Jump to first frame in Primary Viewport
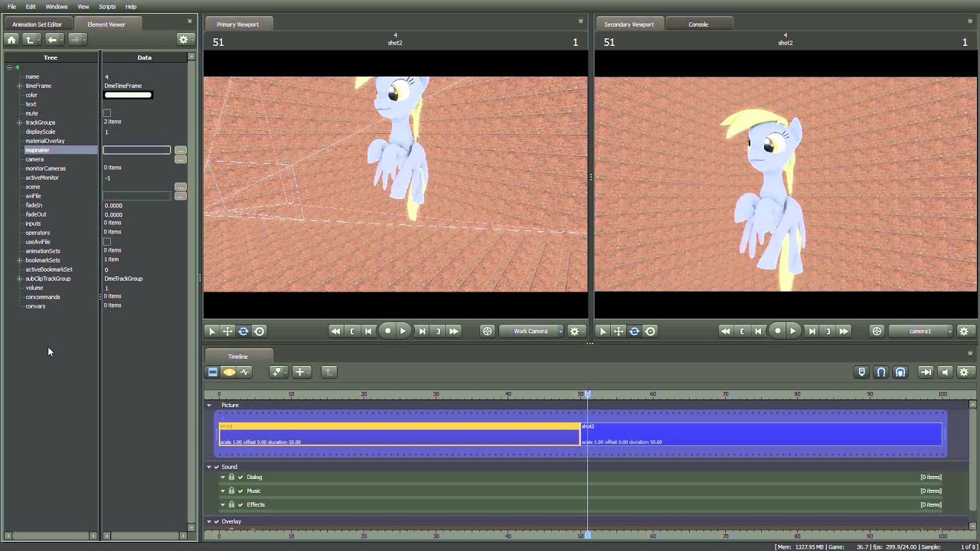980x551 pixels. [x=335, y=331]
